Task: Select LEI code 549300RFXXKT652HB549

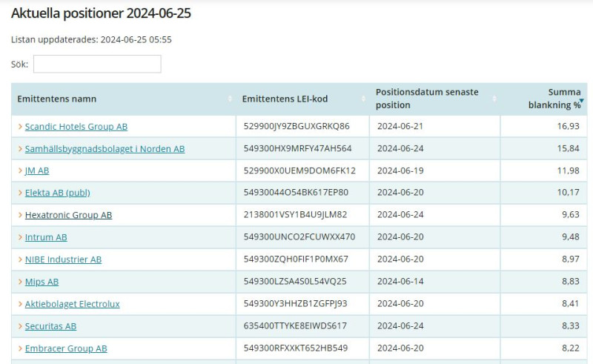Action: [296, 348]
